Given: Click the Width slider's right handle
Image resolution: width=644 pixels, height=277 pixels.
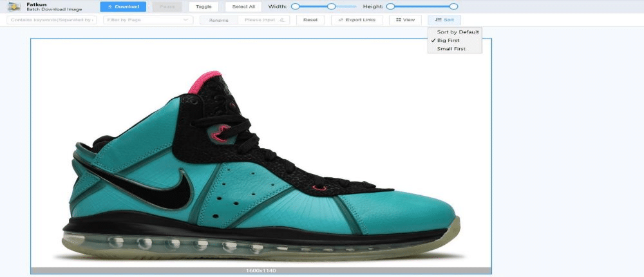Looking at the screenshot, I should [x=332, y=6].
